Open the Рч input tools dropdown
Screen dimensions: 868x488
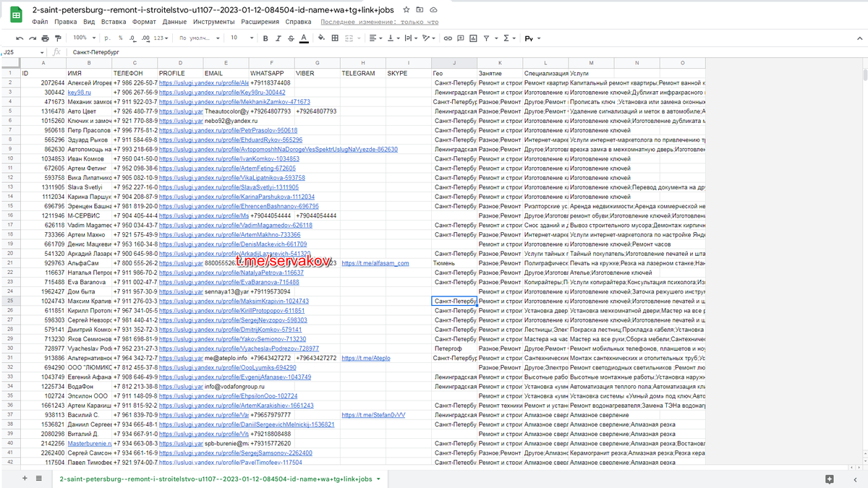(532, 38)
